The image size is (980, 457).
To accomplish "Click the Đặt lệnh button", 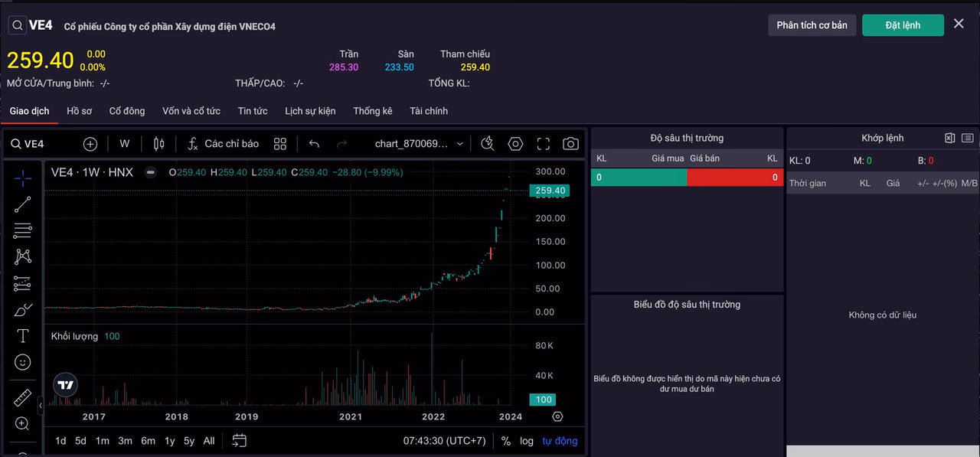I will point(903,25).
